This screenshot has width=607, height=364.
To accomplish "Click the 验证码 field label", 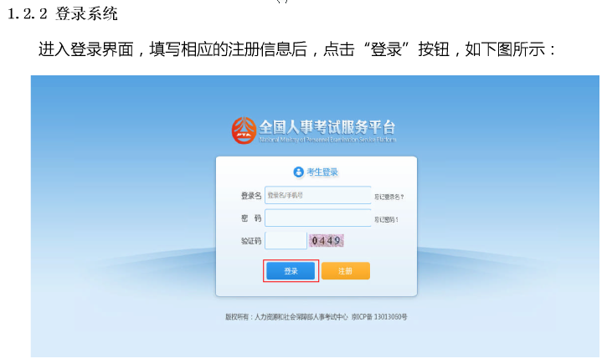I will (x=251, y=241).
